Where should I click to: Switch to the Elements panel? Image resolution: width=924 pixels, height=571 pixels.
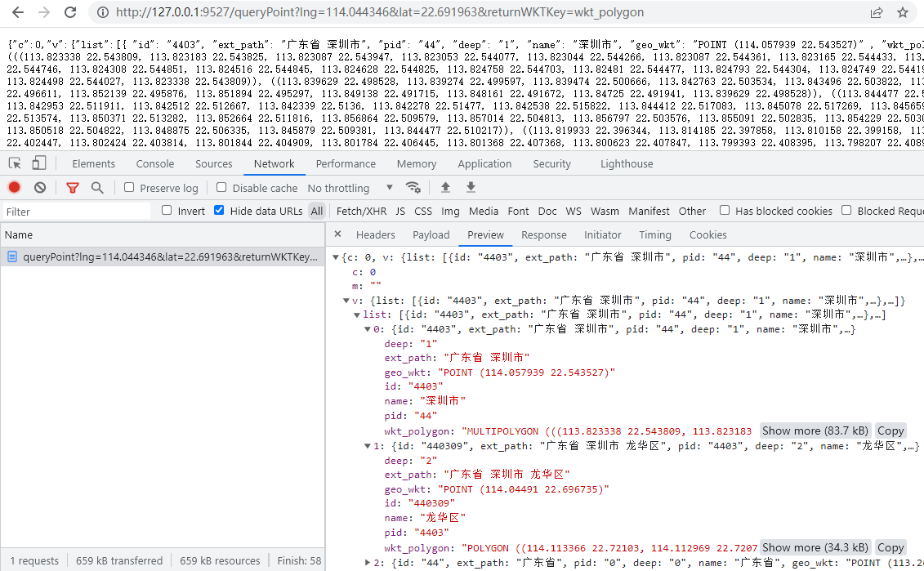94,164
